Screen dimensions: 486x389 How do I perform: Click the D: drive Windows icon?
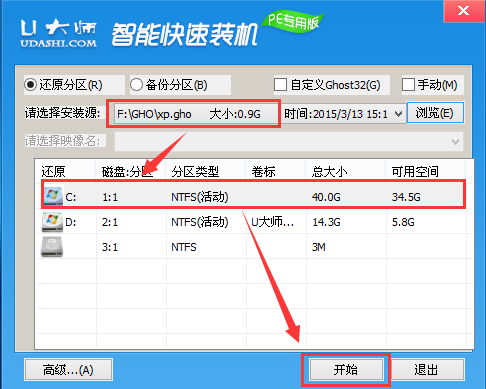pyautogui.click(x=52, y=222)
